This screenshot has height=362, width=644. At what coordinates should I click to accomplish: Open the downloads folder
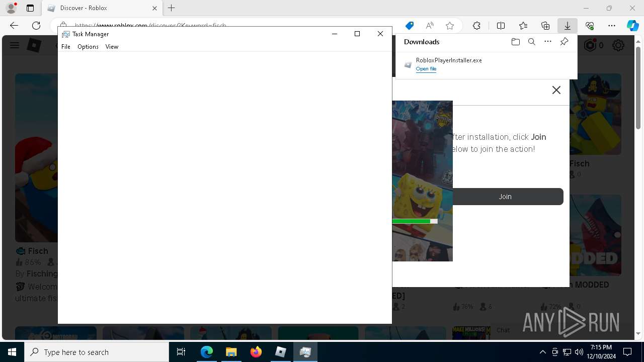coord(515,42)
